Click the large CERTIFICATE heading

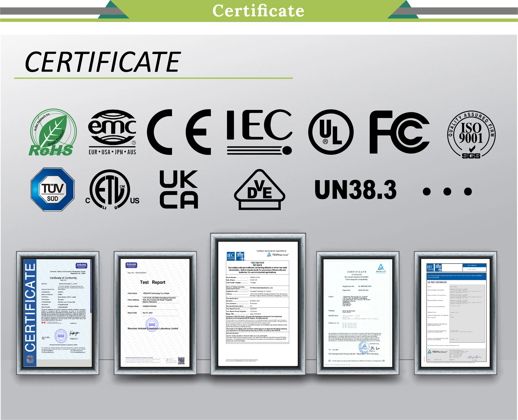(103, 62)
